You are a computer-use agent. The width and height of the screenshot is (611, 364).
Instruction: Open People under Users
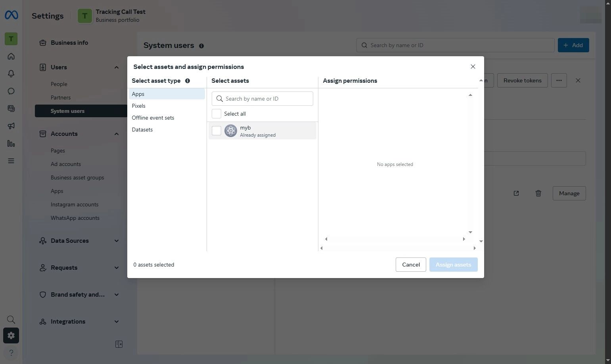pos(59,84)
